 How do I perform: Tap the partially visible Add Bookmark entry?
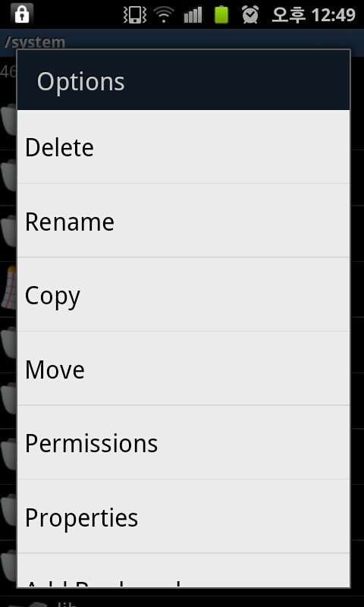tap(184, 571)
